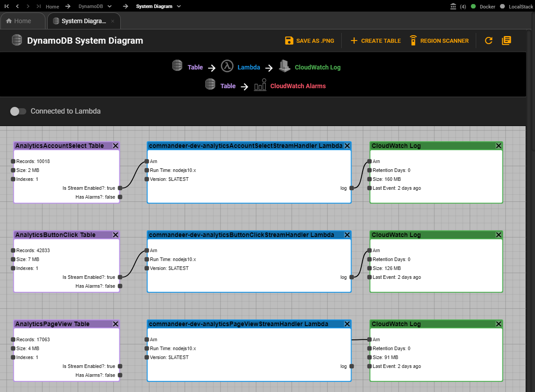
Task: Select the AnalyticsPageView Table title bar
Action: pos(67,324)
